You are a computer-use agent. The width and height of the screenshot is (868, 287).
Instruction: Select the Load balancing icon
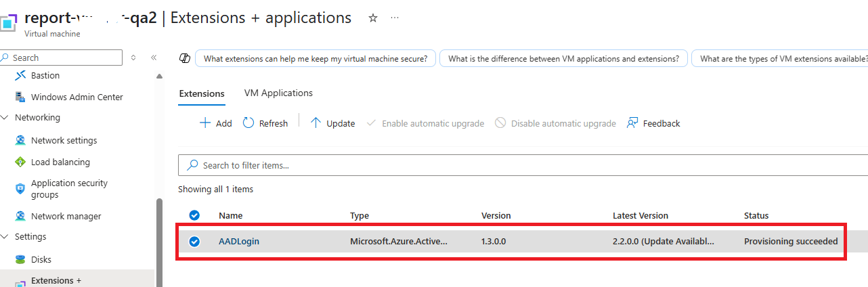[x=20, y=162]
